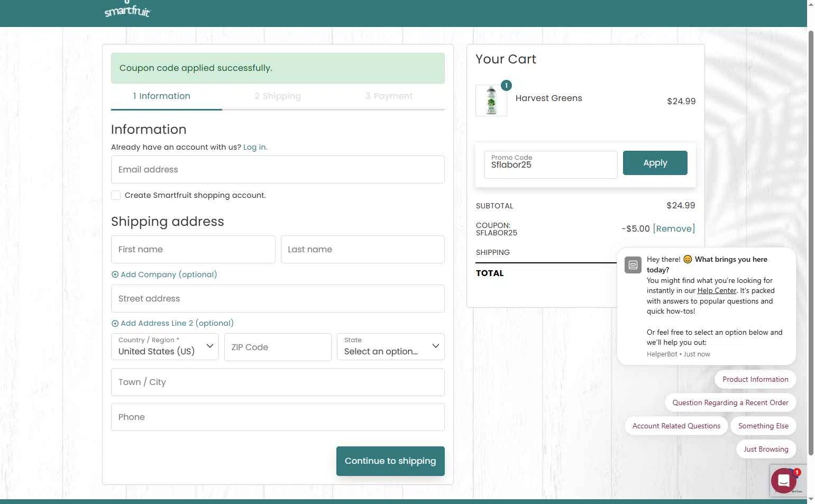Choose Question Regarding a Recent Order option

(x=730, y=402)
